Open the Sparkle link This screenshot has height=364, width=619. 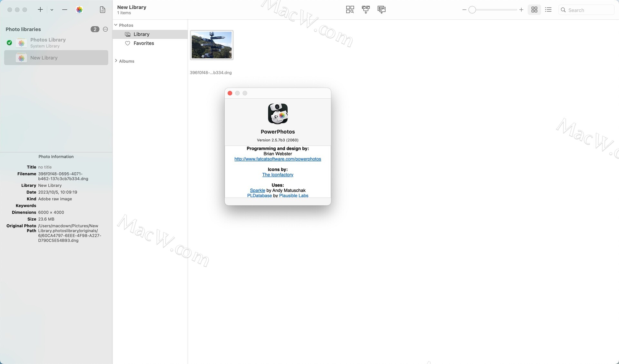(x=258, y=190)
